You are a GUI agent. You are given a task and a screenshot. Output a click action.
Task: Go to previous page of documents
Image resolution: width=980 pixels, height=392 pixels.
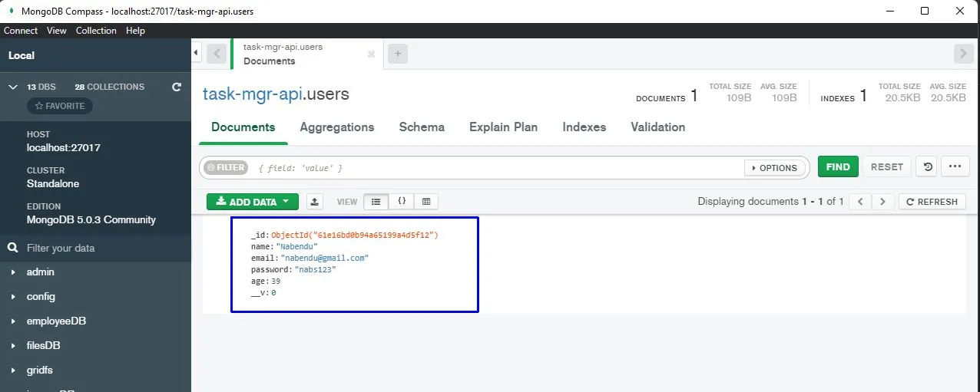pos(860,202)
